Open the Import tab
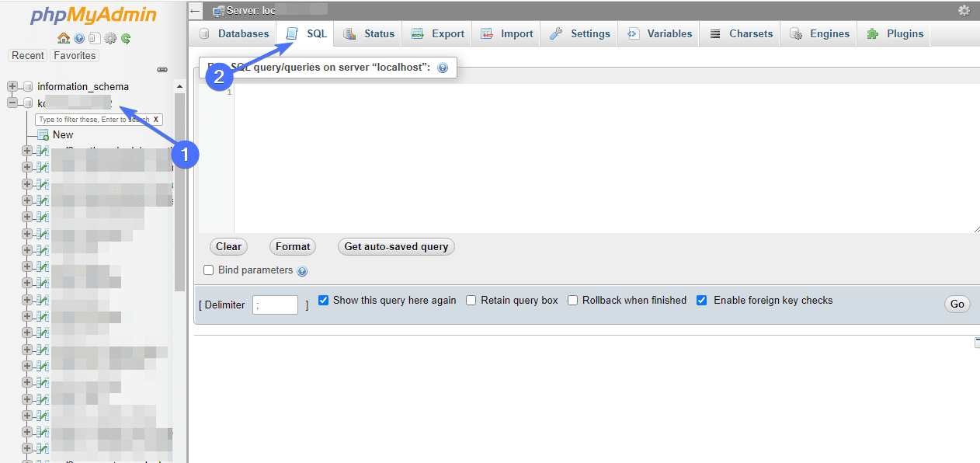 506,34
